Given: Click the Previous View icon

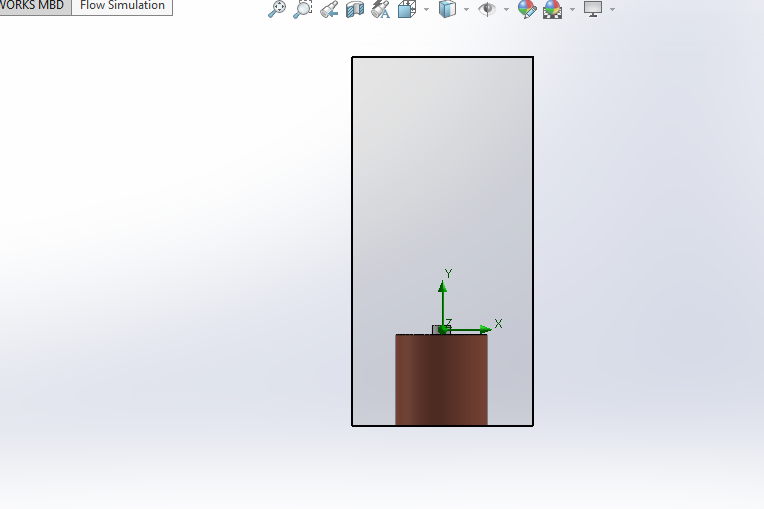Looking at the screenshot, I should pos(329,9).
